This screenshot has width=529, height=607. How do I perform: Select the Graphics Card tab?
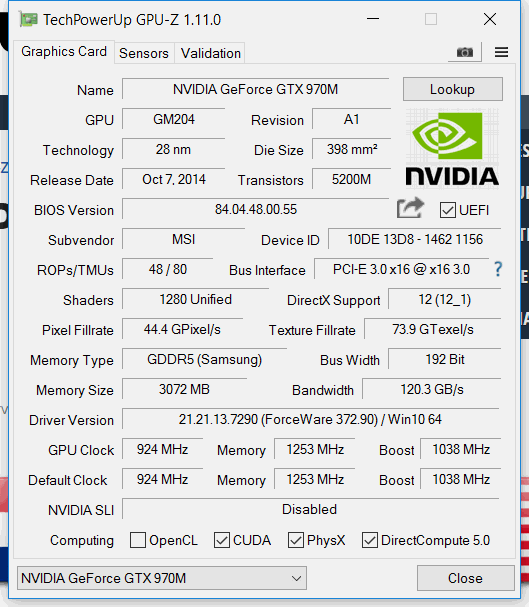[64, 51]
